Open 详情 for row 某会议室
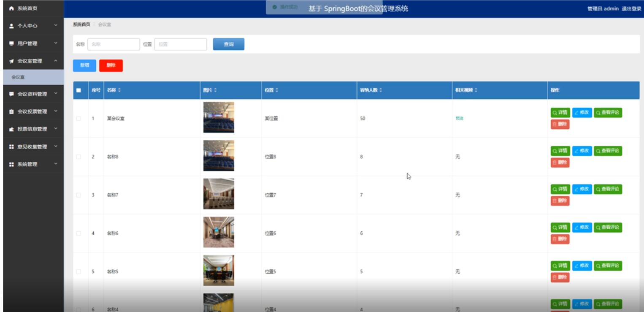 [560, 113]
